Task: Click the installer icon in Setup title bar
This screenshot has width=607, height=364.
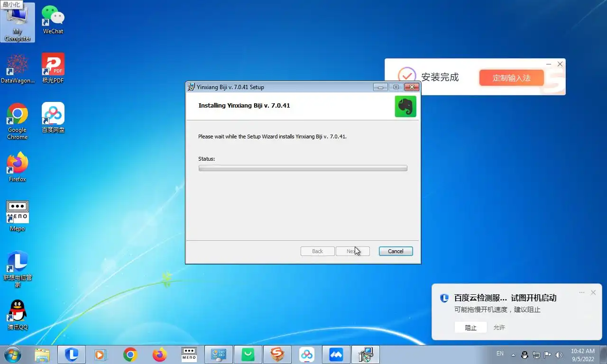Action: tap(192, 87)
